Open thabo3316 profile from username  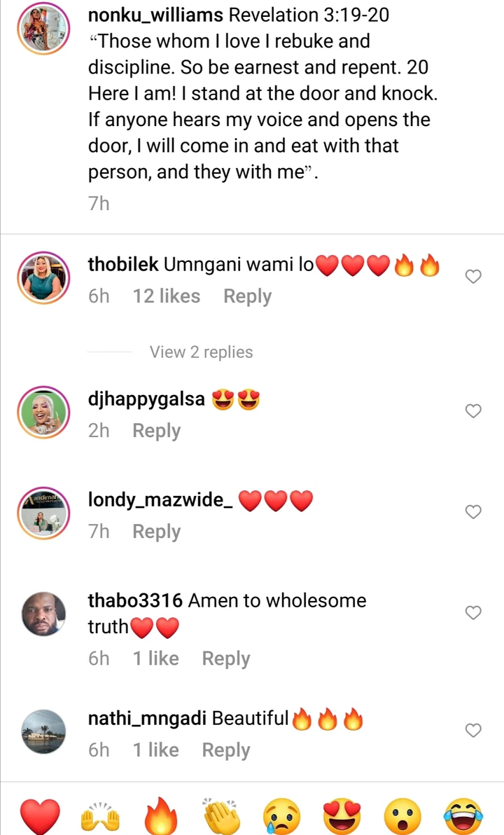click(x=135, y=600)
